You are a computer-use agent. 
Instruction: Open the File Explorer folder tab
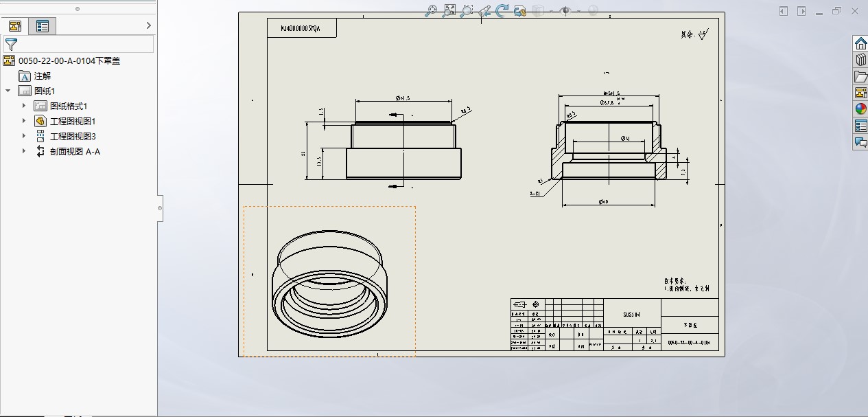point(860,76)
